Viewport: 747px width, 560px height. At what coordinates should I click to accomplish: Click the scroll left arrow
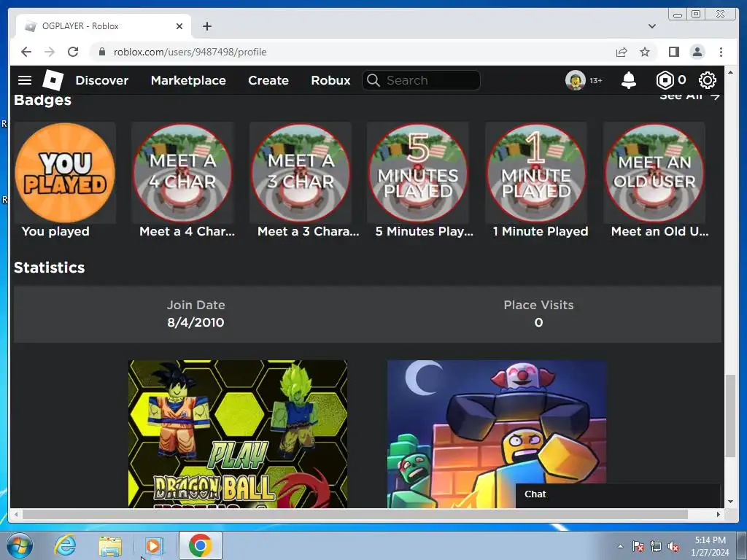point(16,514)
